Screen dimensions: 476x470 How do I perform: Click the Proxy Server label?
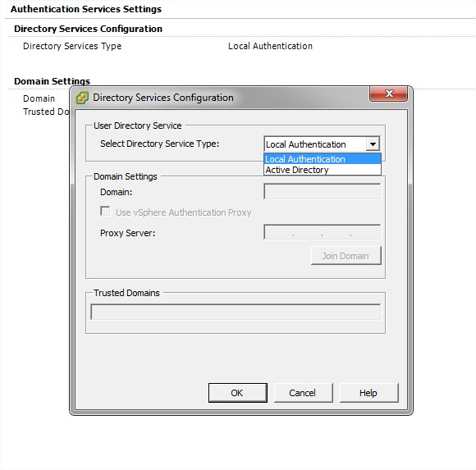tap(127, 233)
